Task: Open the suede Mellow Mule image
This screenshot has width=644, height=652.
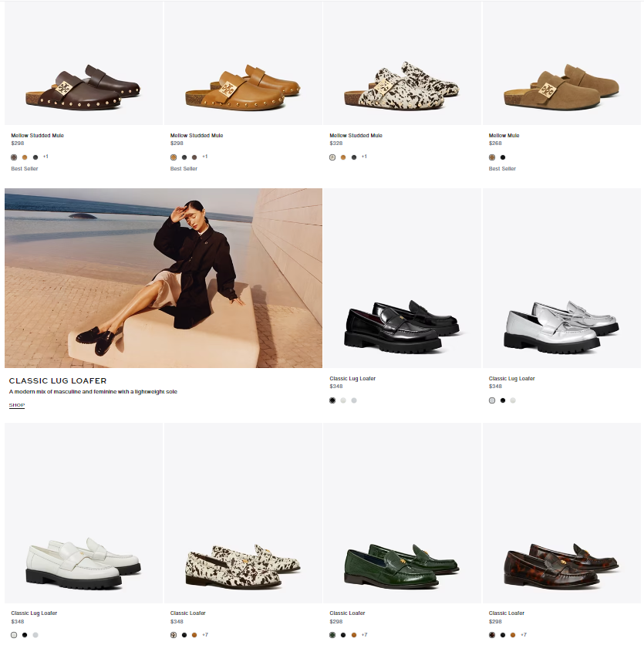Action: click(561, 63)
